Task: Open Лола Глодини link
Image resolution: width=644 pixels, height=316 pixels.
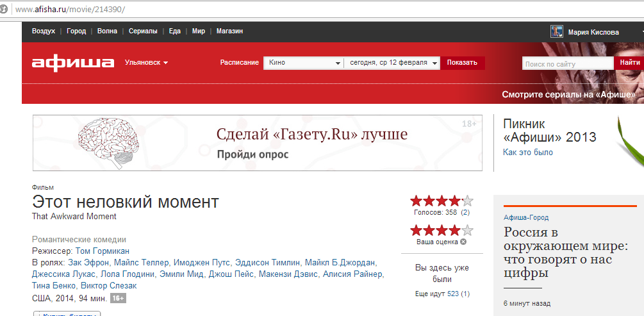Action: point(128,274)
